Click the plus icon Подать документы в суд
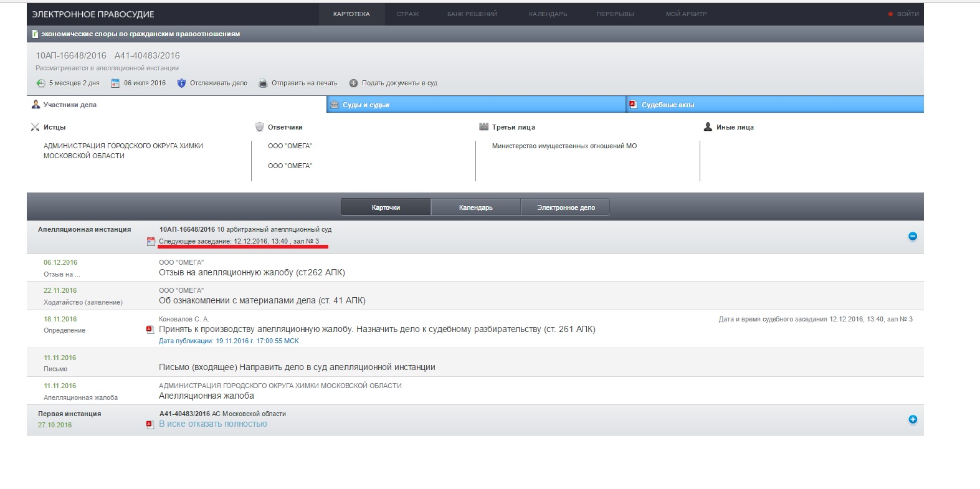This screenshot has width=980, height=489. point(353,83)
